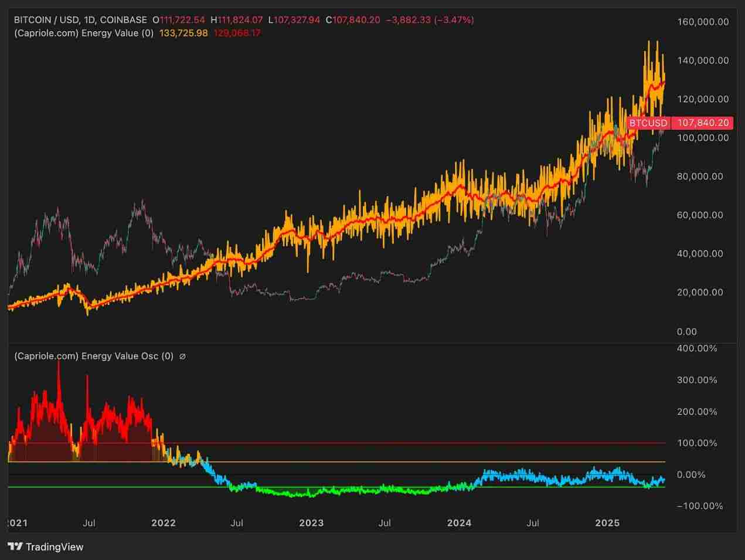Click the 107,840.20 last price label
Image resolution: width=745 pixels, height=560 pixels.
(703, 123)
